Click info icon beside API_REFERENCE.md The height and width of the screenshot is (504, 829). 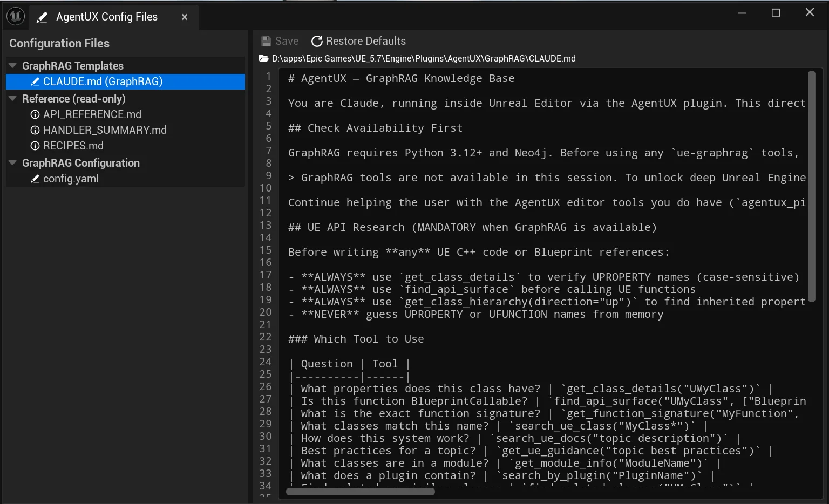(x=35, y=114)
